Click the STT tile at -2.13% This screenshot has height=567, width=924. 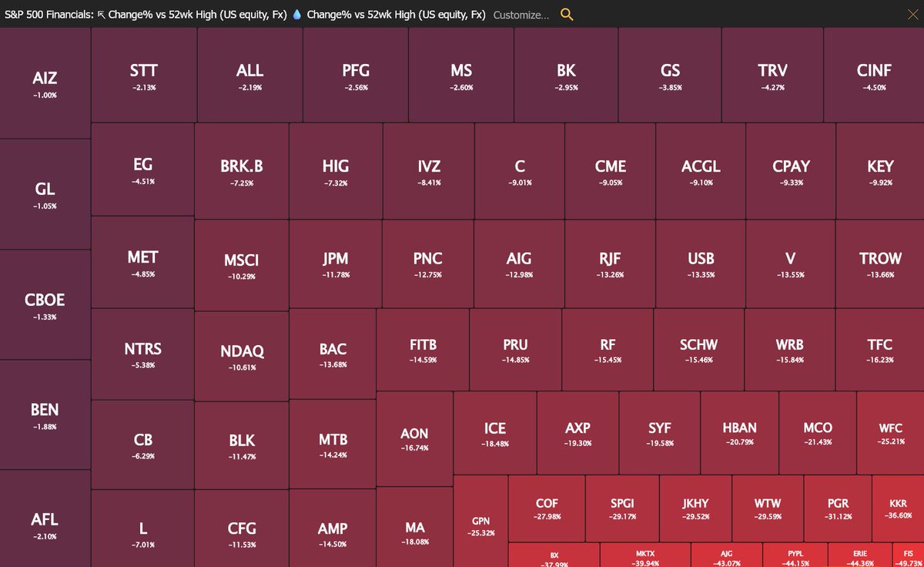144,76
